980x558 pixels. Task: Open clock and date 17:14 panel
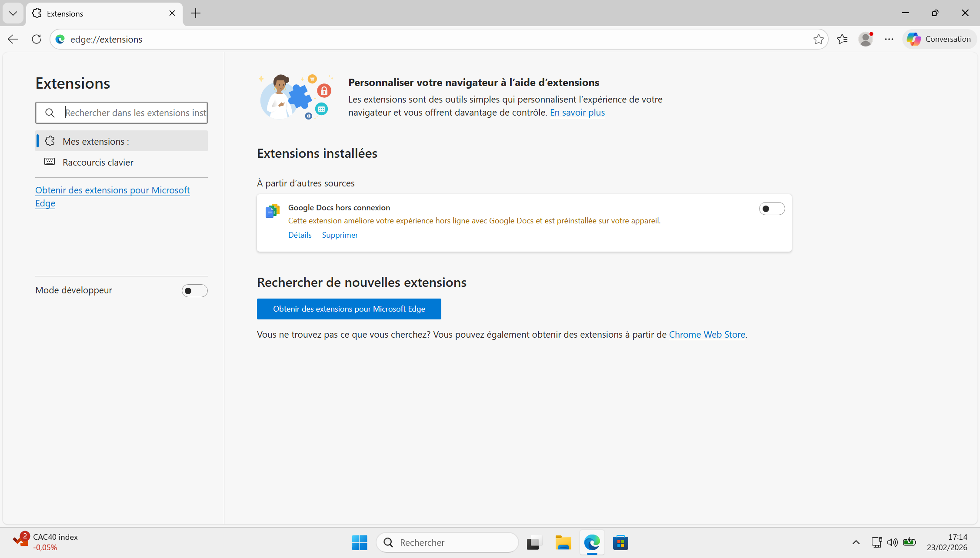coord(947,542)
